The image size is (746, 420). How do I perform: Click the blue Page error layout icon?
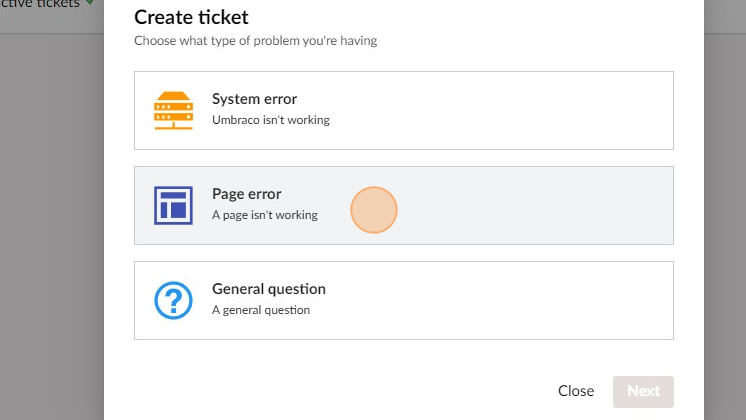[x=173, y=205]
